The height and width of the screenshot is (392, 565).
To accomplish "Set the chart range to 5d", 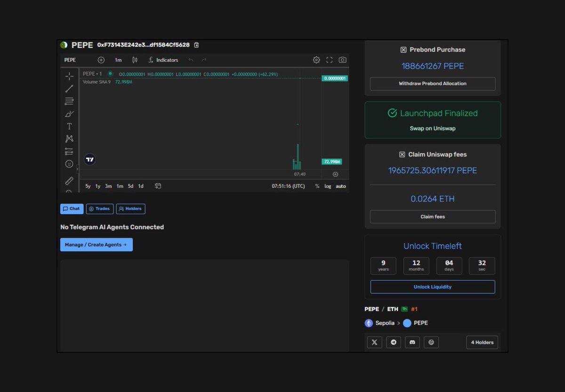I will [x=130, y=186].
